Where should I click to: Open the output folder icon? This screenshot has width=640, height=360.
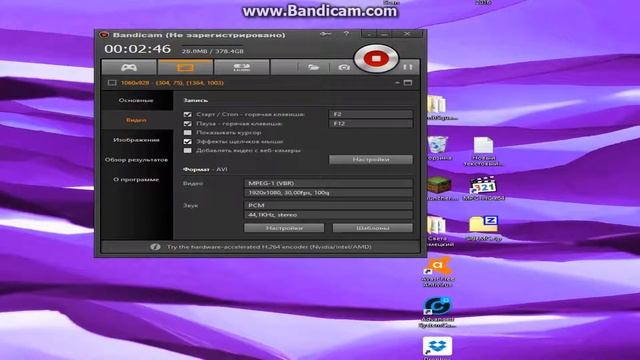coord(313,67)
